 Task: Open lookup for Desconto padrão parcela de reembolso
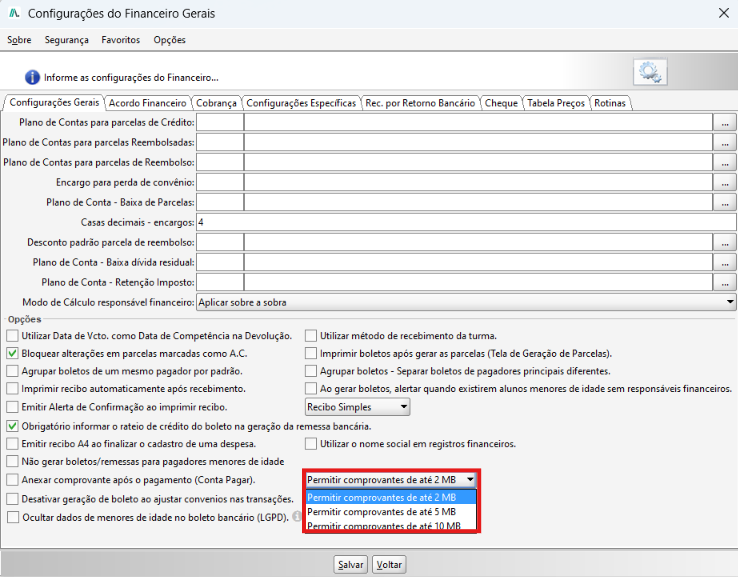point(725,243)
